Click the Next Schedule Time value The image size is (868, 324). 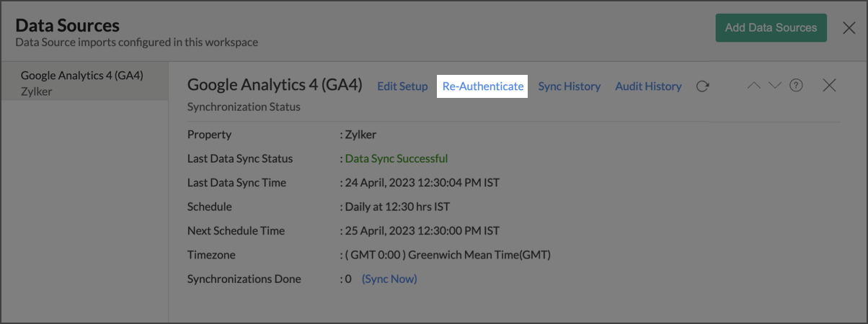click(x=422, y=231)
